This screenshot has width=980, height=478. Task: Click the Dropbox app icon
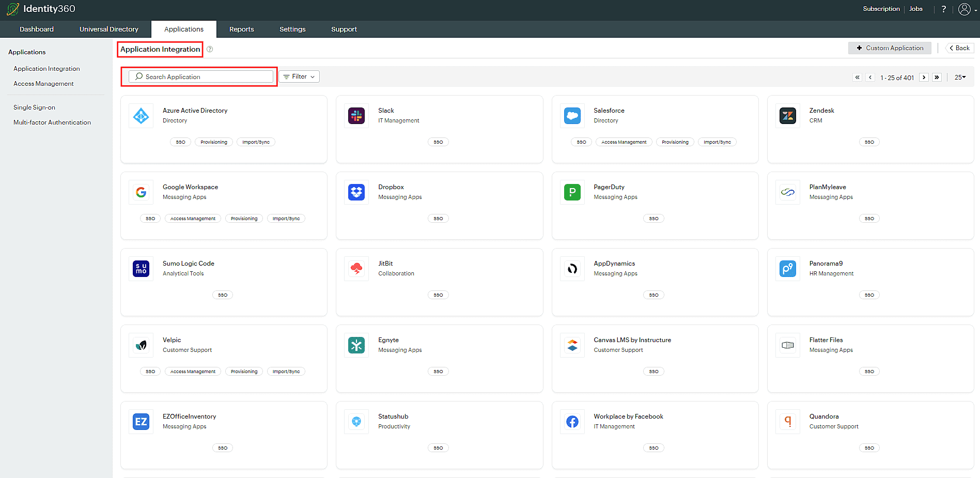356,192
